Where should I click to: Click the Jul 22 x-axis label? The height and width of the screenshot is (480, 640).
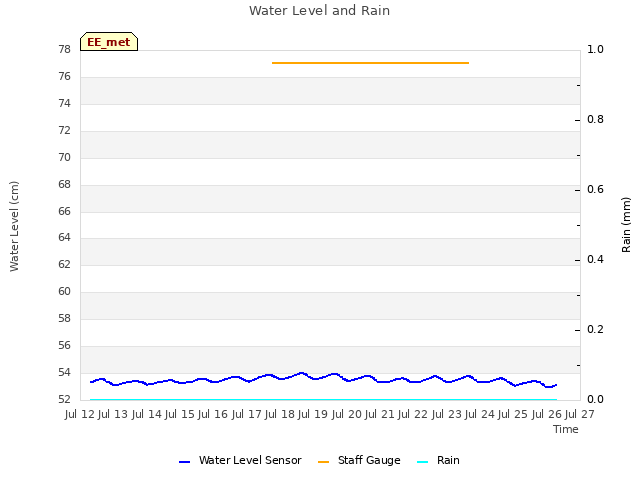coord(413,414)
